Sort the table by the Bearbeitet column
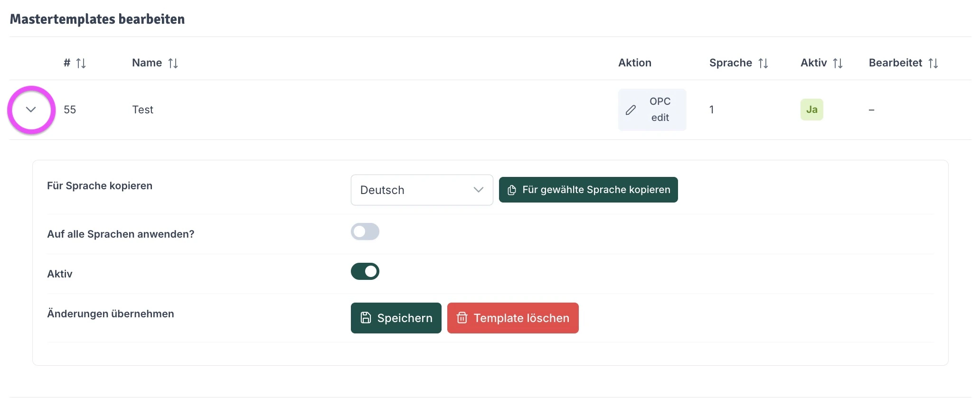Screen dimensions: 980x406 click(x=933, y=63)
